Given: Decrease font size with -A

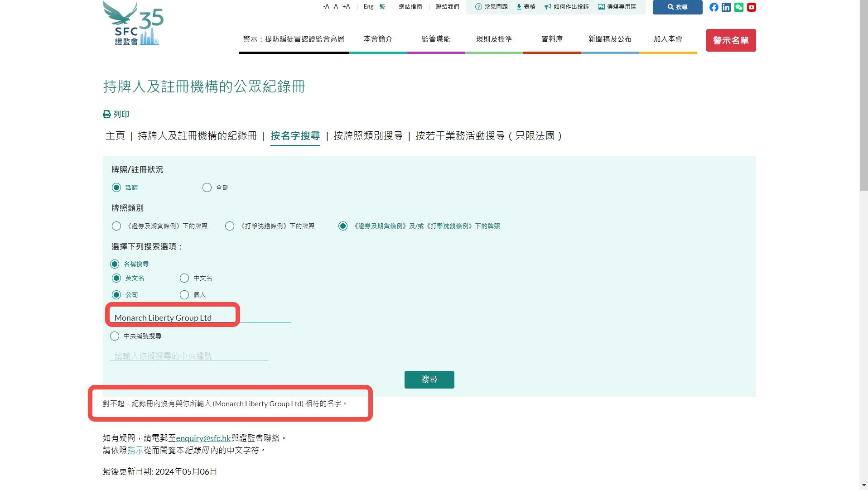Looking at the screenshot, I should (x=326, y=7).
